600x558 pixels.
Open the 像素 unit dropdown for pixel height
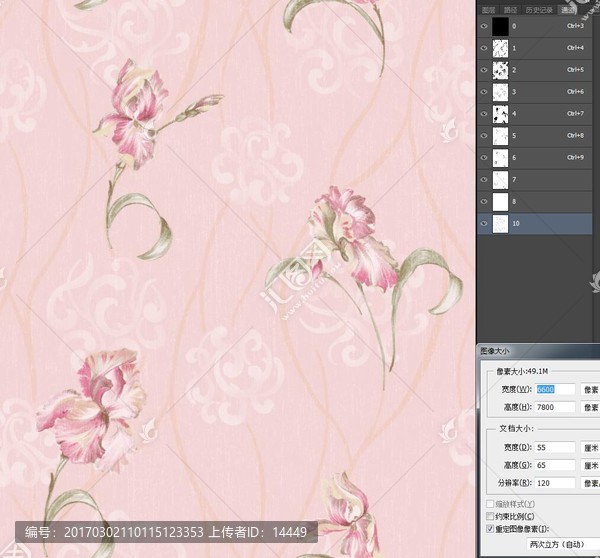point(590,407)
